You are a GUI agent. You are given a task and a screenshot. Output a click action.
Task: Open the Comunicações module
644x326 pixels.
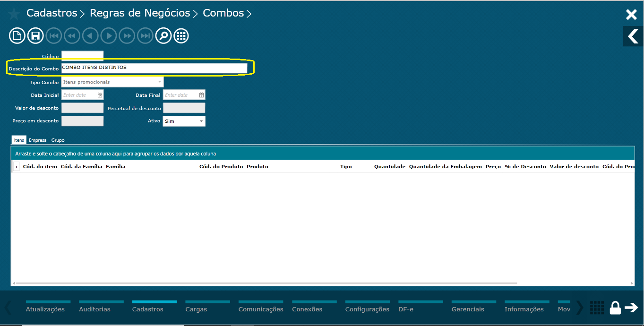point(261,309)
